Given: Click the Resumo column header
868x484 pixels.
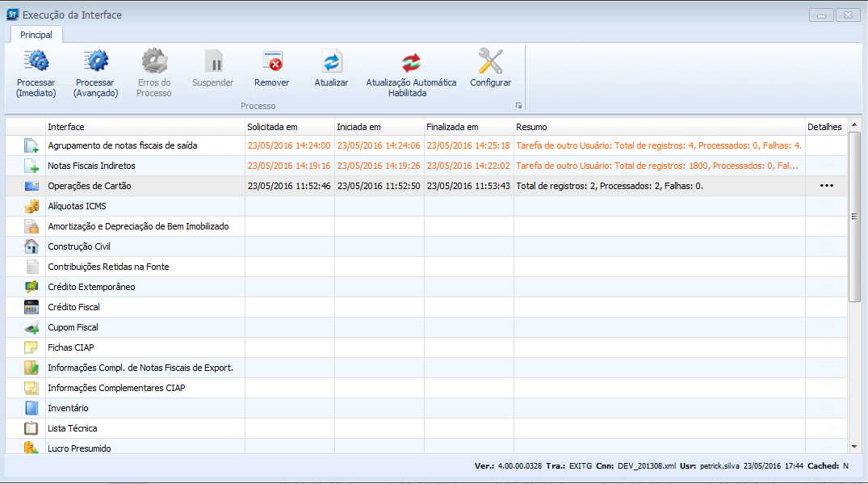Looking at the screenshot, I should (x=659, y=127).
